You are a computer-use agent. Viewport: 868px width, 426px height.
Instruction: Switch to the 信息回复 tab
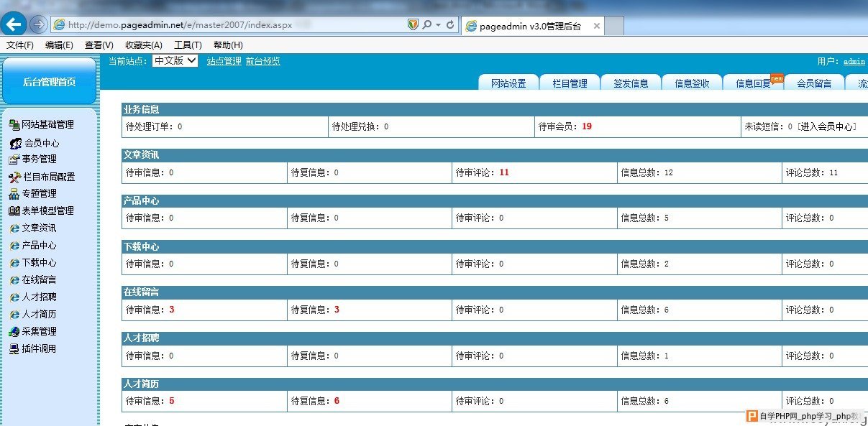753,83
